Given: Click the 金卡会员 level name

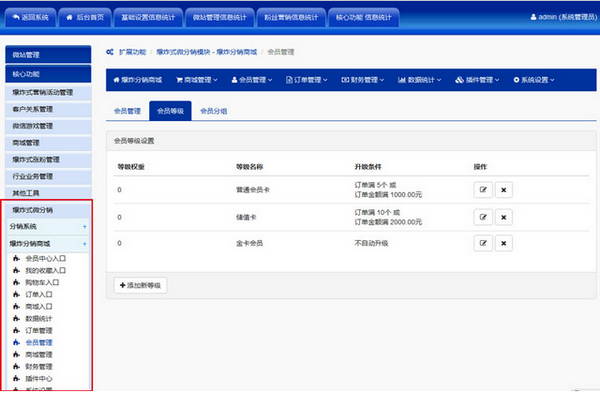Looking at the screenshot, I should 249,243.
